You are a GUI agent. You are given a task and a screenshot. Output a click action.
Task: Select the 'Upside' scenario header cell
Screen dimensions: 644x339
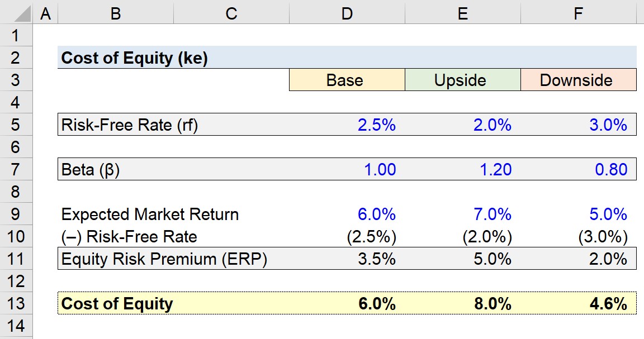[x=463, y=80]
